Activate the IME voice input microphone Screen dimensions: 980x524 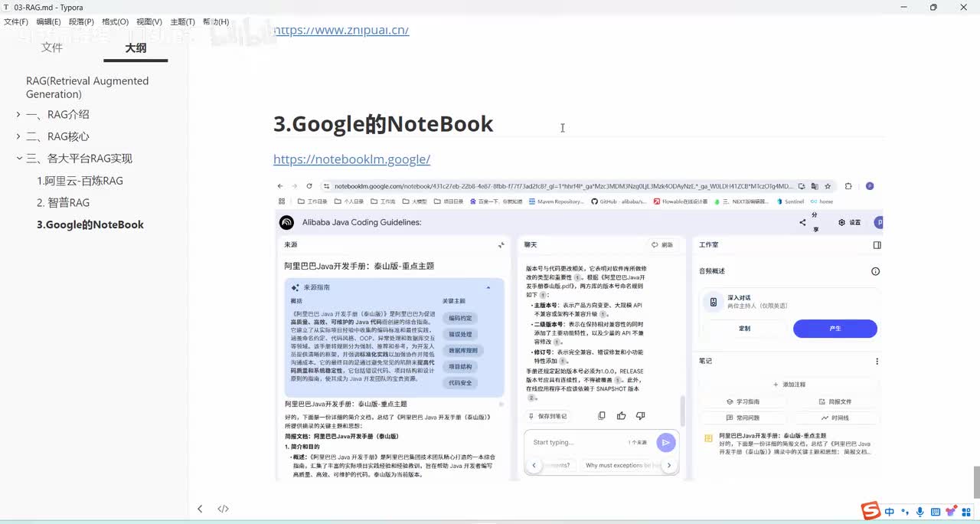pos(921,511)
